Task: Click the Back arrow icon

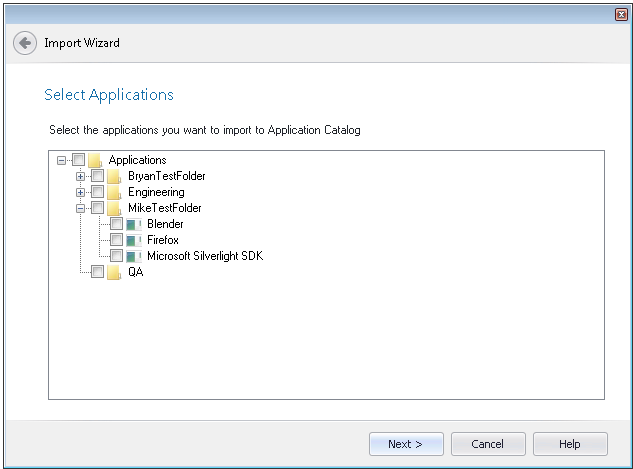Action: click(x=24, y=43)
